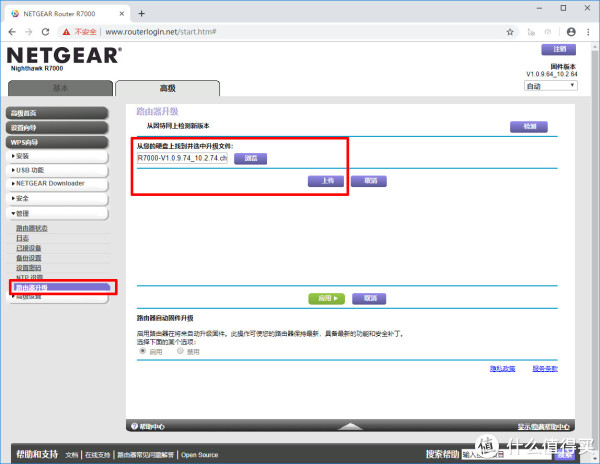Expand the NETGEAR Downloader section
600x464 pixels.
pos(57,184)
